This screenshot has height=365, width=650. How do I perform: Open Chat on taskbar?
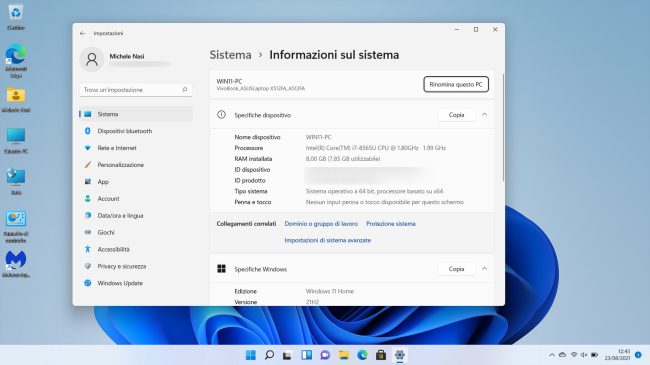coord(325,355)
